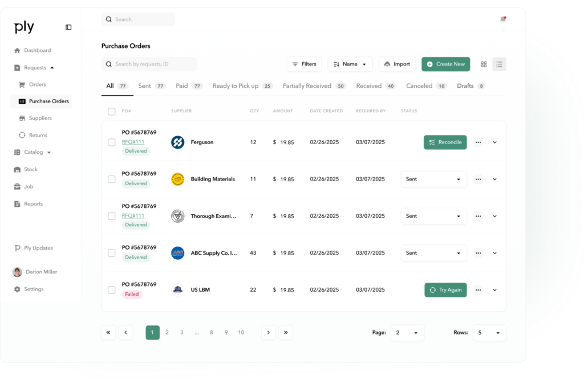Open the Name sort dropdown
This screenshot has height=392, width=584.
point(350,64)
